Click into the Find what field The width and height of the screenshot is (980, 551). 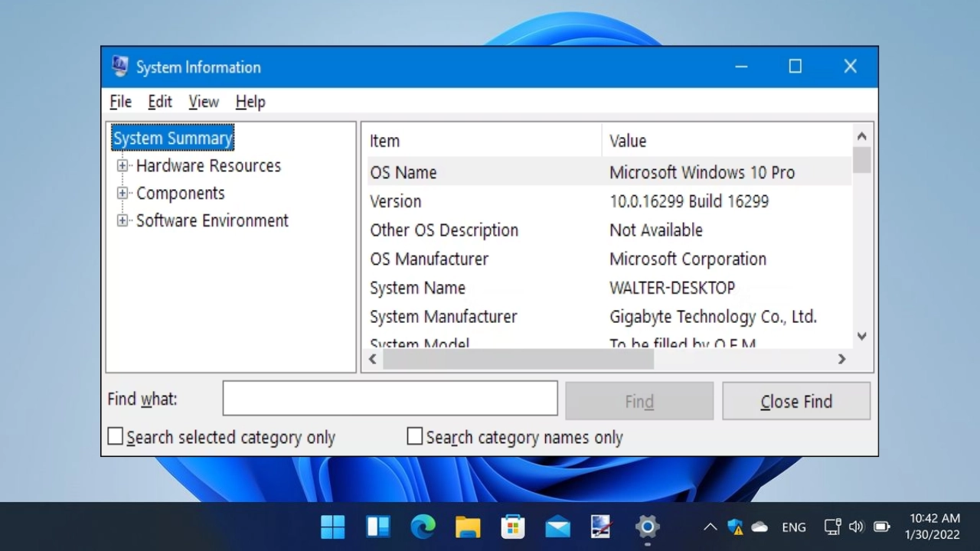(x=390, y=399)
